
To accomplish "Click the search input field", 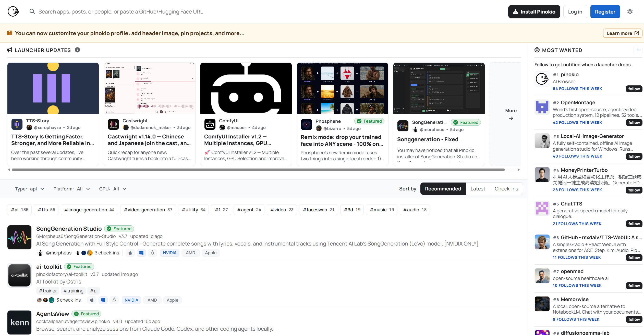I will (265, 12).
